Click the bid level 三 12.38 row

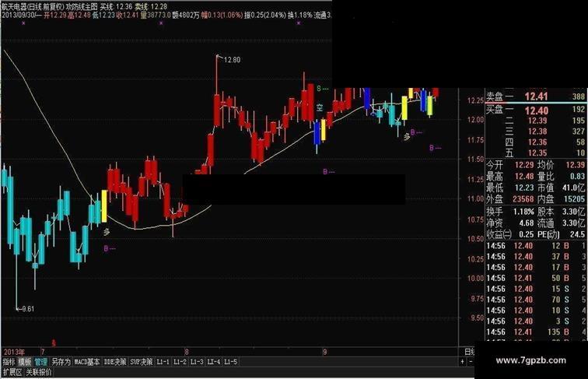(535, 132)
